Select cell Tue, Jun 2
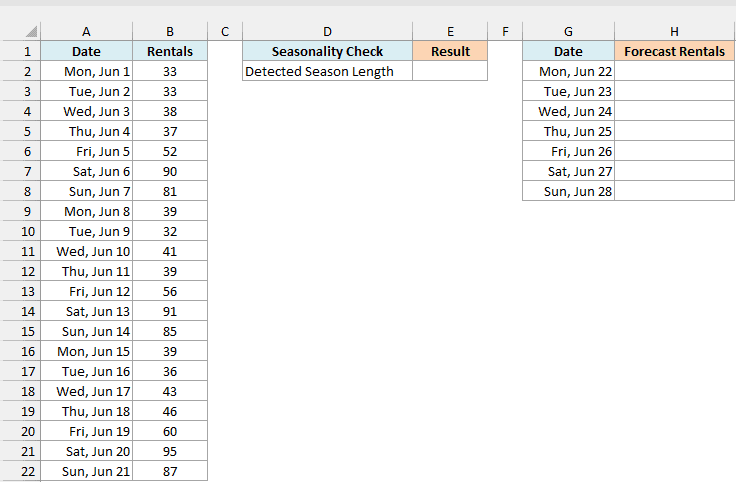Screen dimensions: 736x482 (86, 91)
